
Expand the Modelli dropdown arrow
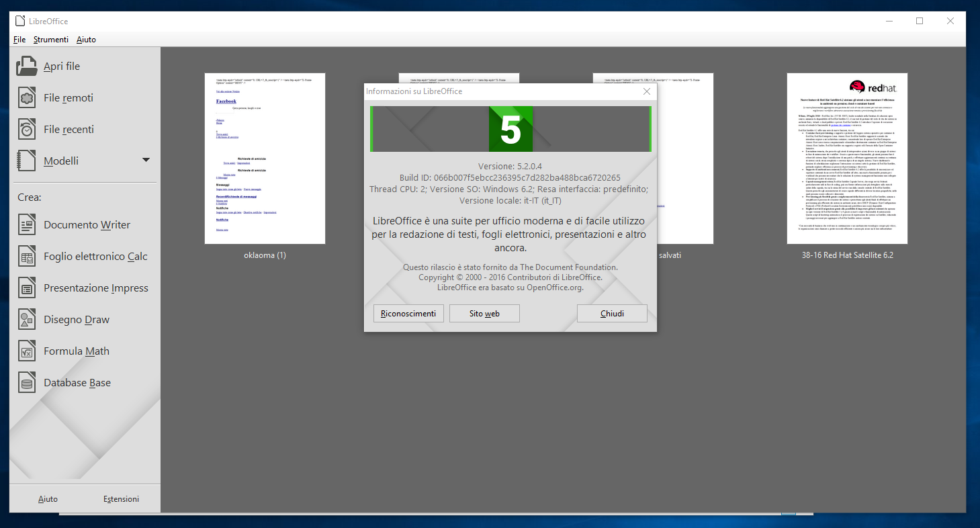[146, 161]
